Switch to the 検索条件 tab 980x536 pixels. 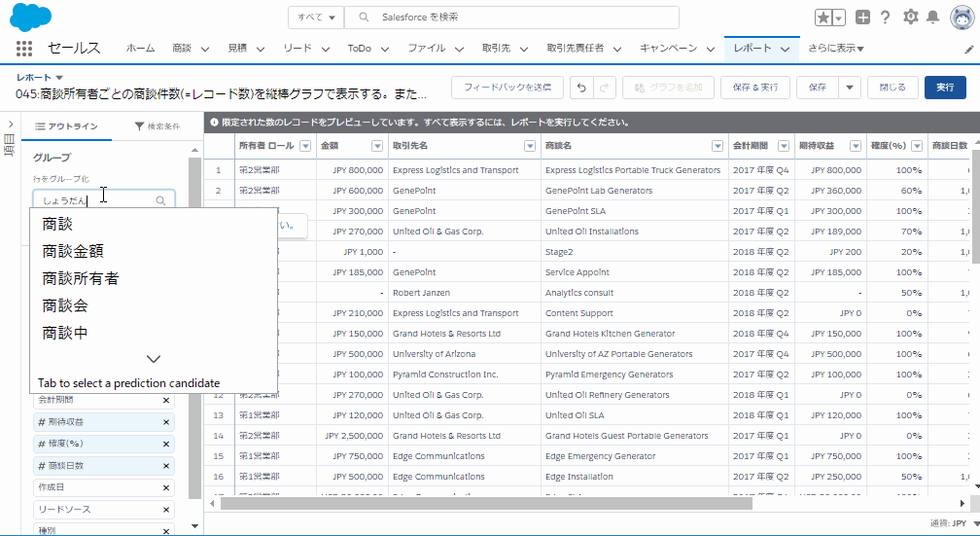point(157,126)
